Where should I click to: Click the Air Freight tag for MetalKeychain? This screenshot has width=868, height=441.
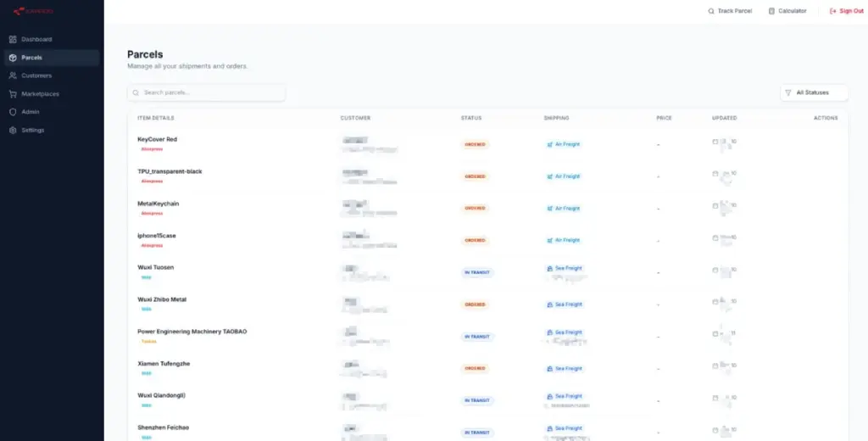click(564, 209)
